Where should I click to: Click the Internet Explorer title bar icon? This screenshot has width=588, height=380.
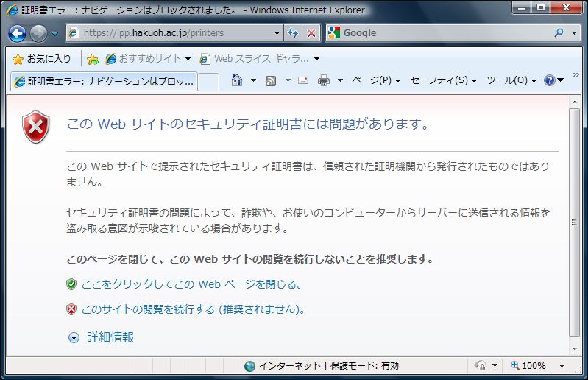[13, 10]
